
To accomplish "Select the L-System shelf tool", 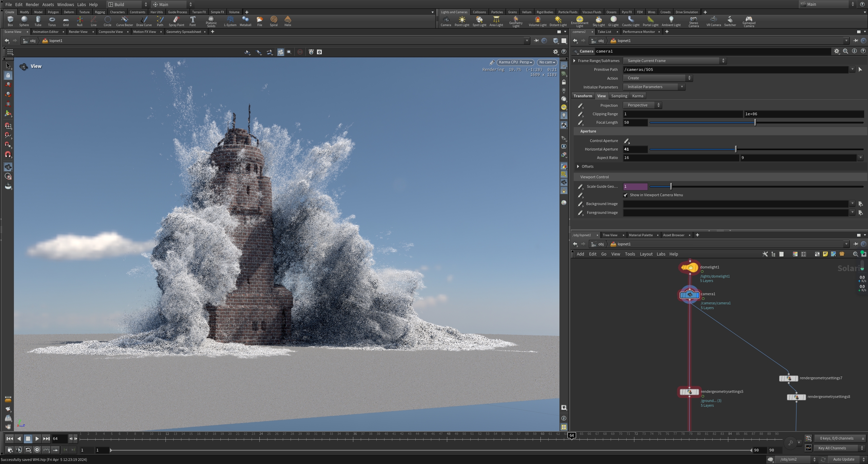I will pyautogui.click(x=230, y=21).
